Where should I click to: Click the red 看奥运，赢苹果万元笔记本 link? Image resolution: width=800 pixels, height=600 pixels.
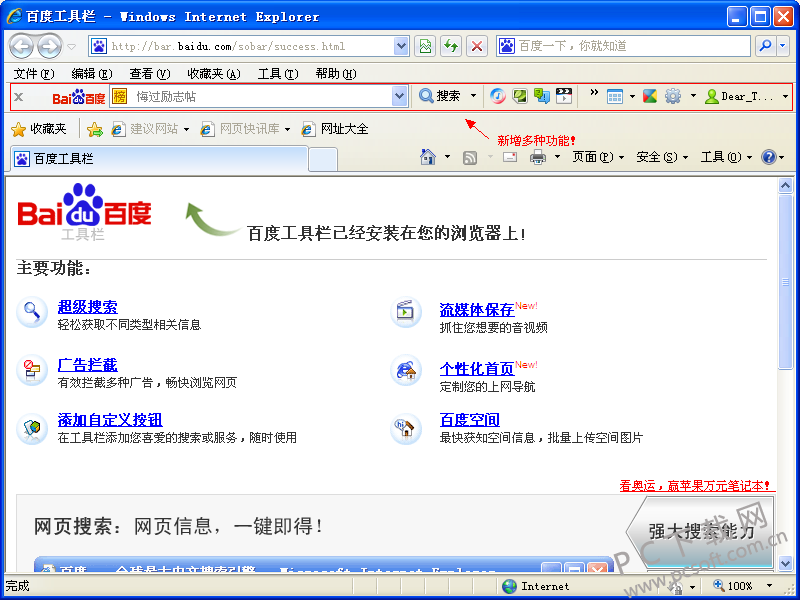click(x=695, y=486)
